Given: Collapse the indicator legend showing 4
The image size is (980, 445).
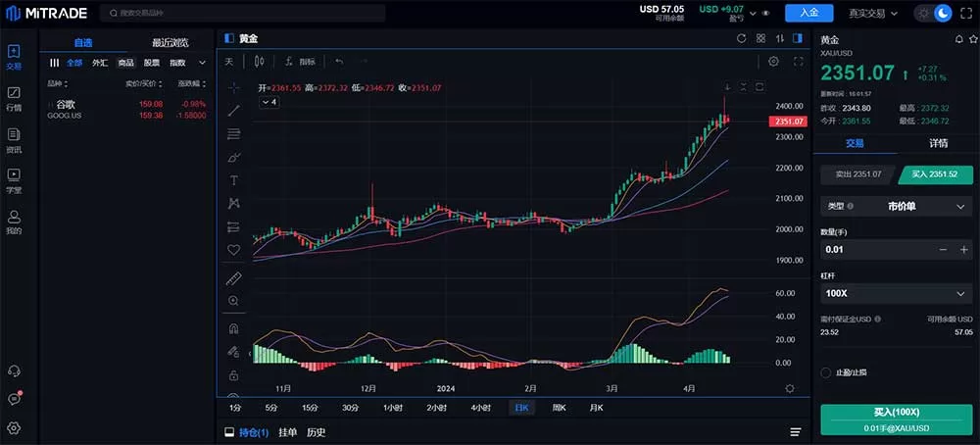Looking at the screenshot, I should 269,102.
